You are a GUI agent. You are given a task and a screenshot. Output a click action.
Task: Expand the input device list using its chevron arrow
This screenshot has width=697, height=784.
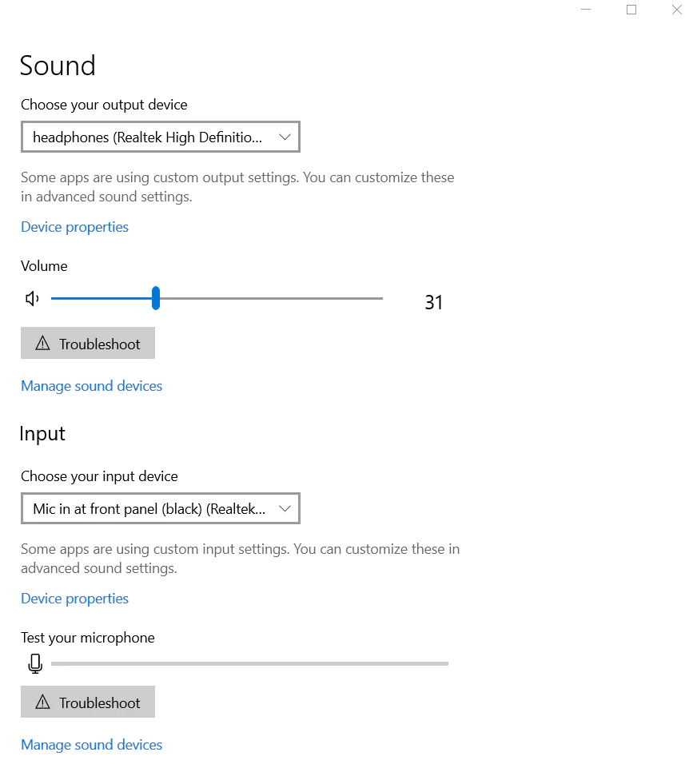[285, 509]
